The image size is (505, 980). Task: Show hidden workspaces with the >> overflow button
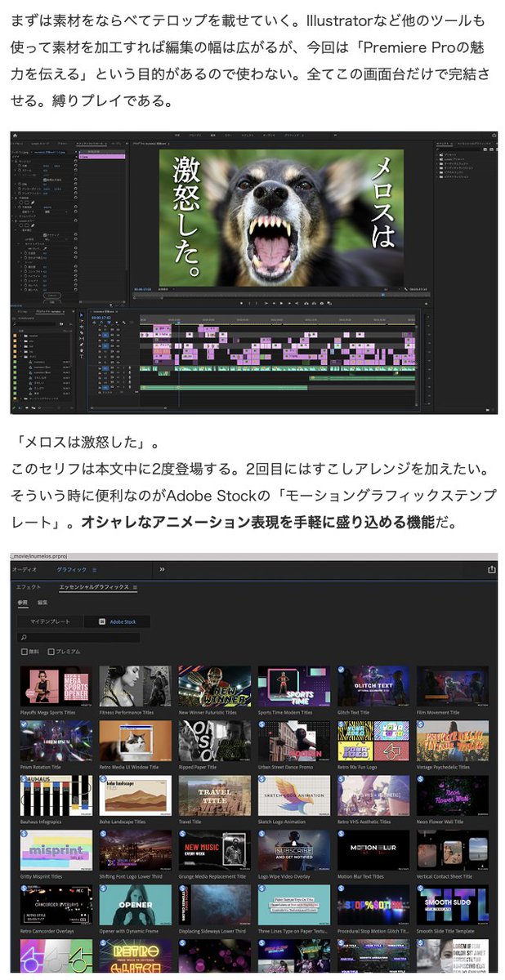[x=162, y=569]
